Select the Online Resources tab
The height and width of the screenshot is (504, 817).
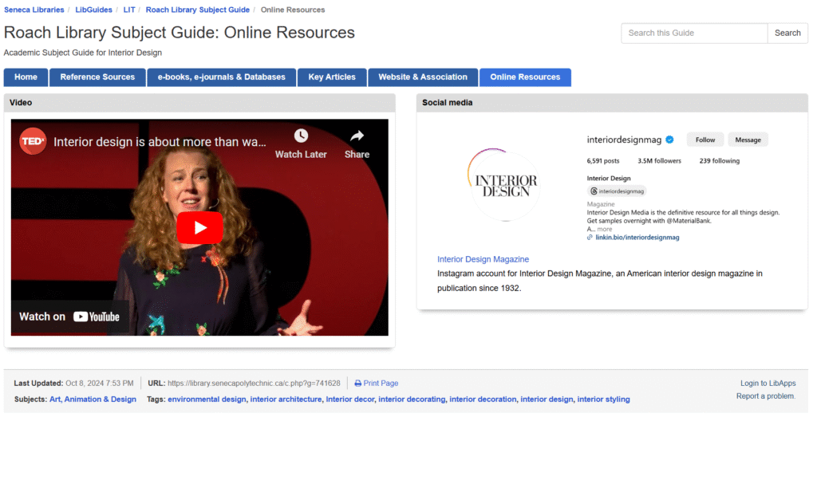tap(525, 77)
